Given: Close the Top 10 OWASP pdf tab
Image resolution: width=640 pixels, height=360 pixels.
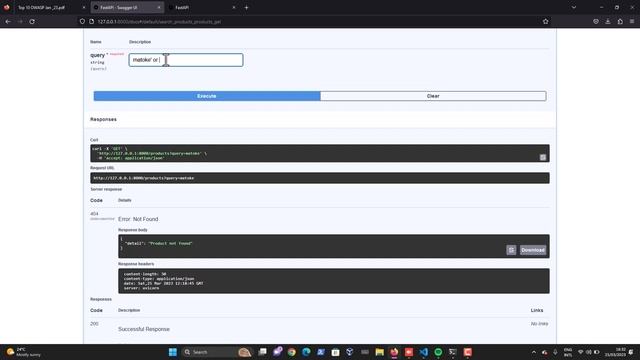Looking at the screenshot, I should 84,7.
